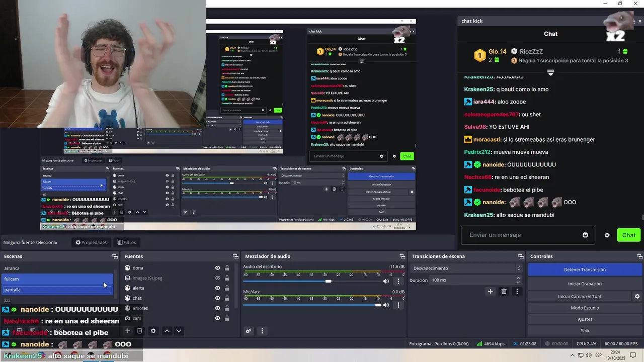Move source up with the up arrow
The height and width of the screenshot is (362, 644).
click(167, 331)
